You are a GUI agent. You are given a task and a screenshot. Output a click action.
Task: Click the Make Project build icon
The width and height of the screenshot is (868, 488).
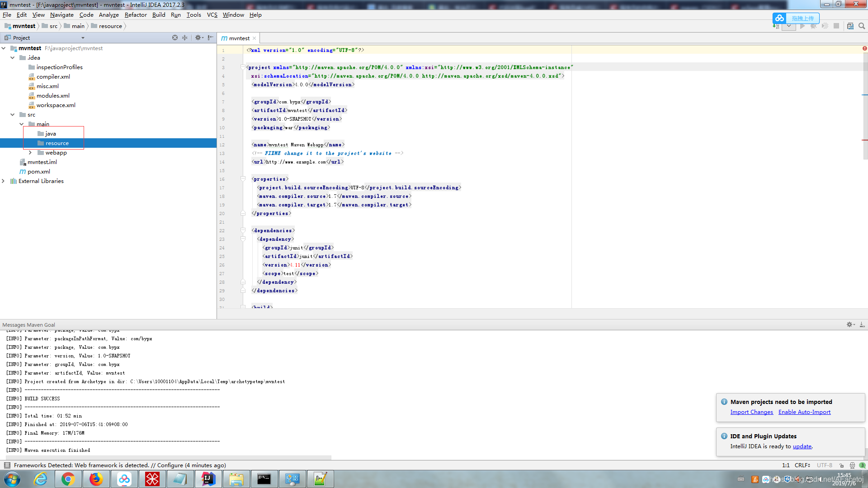[x=776, y=26]
